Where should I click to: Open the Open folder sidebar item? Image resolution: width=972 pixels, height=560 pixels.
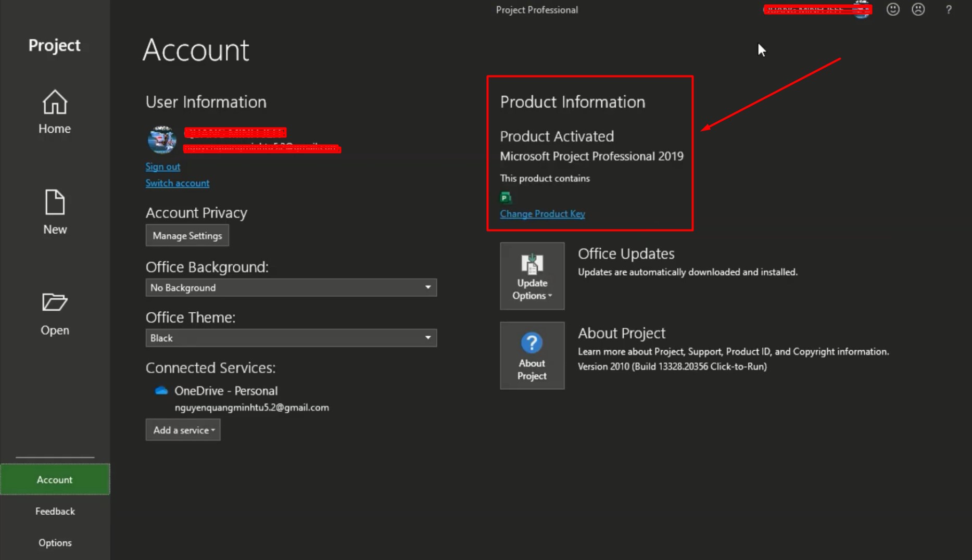tap(55, 314)
